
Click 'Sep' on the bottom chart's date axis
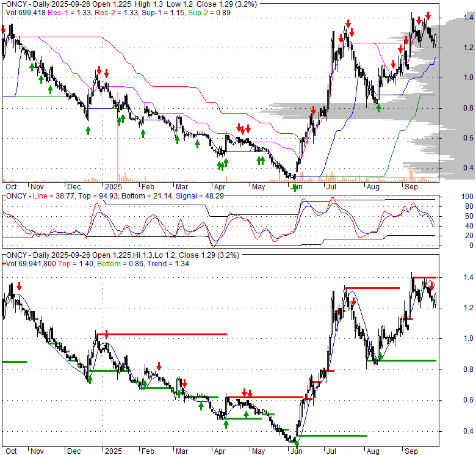tap(411, 451)
